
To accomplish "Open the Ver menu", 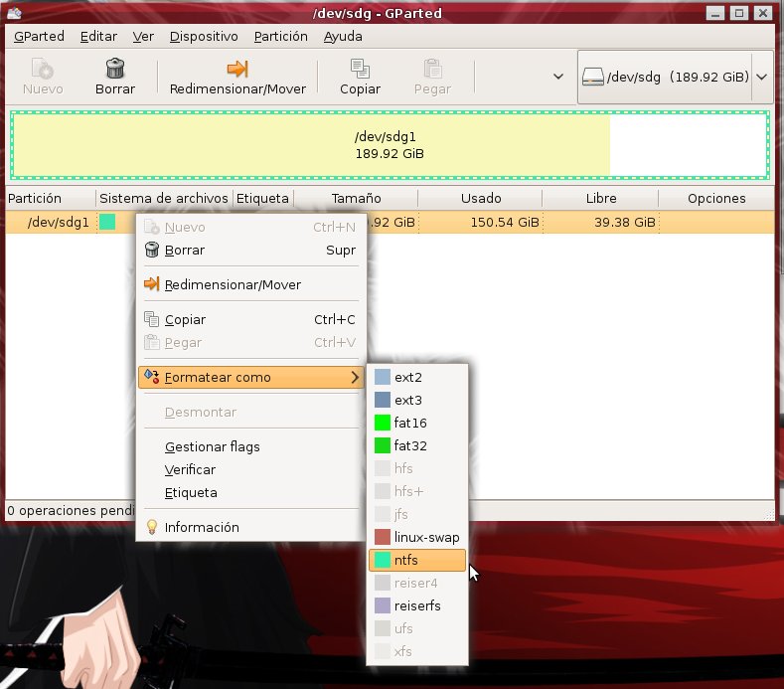I will [143, 37].
